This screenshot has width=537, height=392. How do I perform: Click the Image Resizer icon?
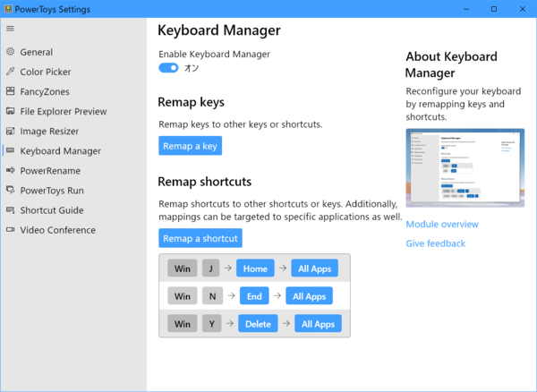pyautogui.click(x=10, y=131)
